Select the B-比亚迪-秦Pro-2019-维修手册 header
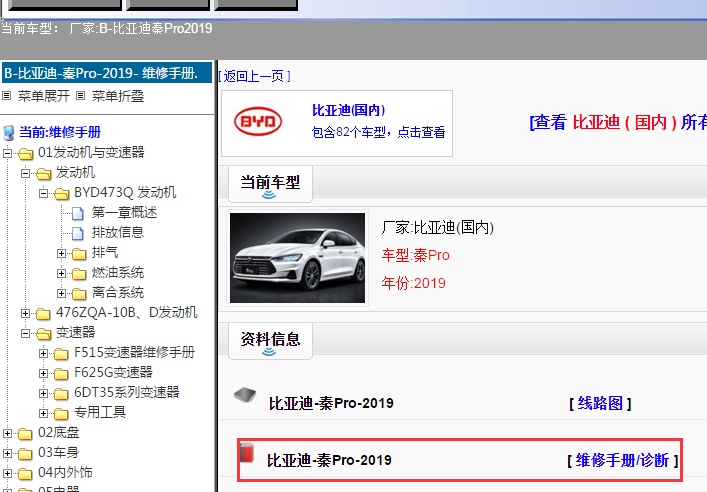This screenshot has height=492, width=707. (x=107, y=73)
